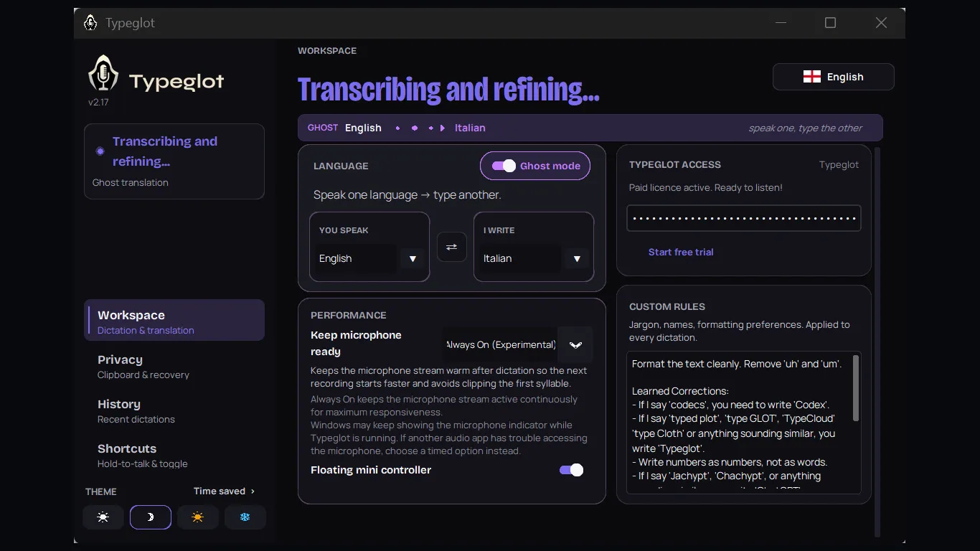Select the white sun light theme
980x551 pixels.
click(x=103, y=517)
